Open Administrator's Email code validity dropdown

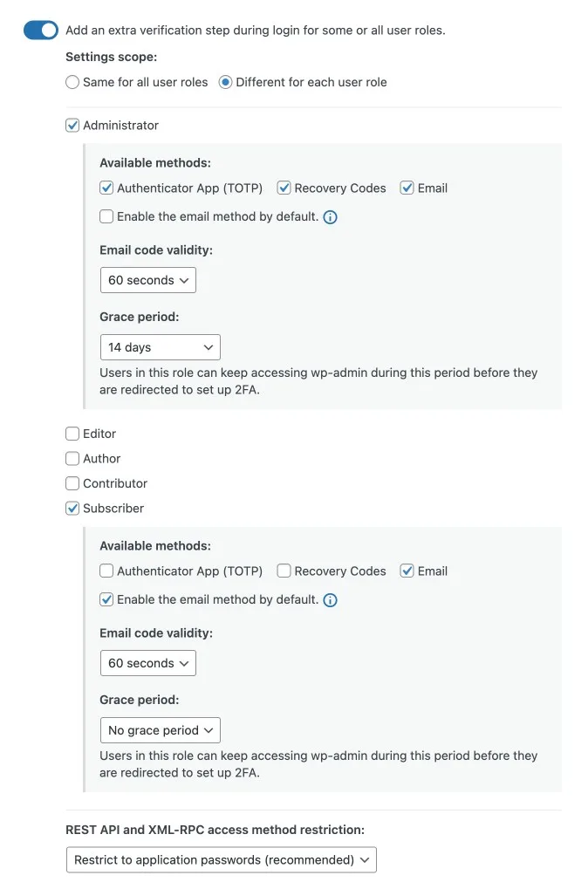148,280
